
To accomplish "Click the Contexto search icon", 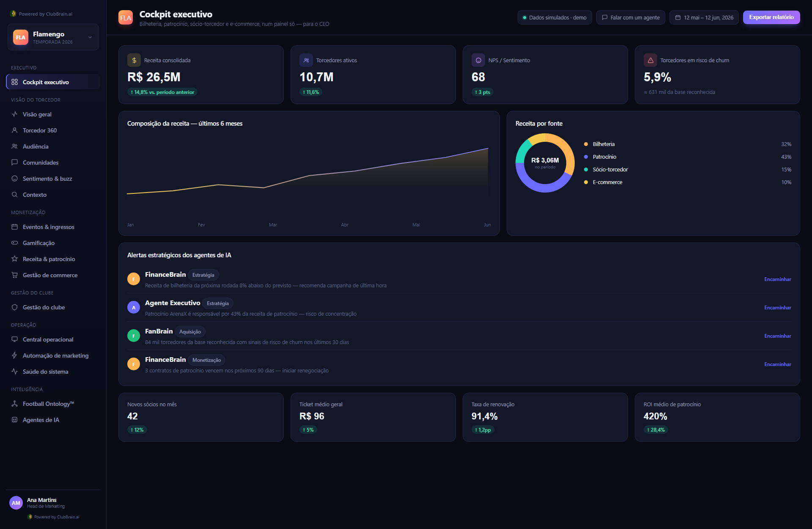I will [x=14, y=195].
